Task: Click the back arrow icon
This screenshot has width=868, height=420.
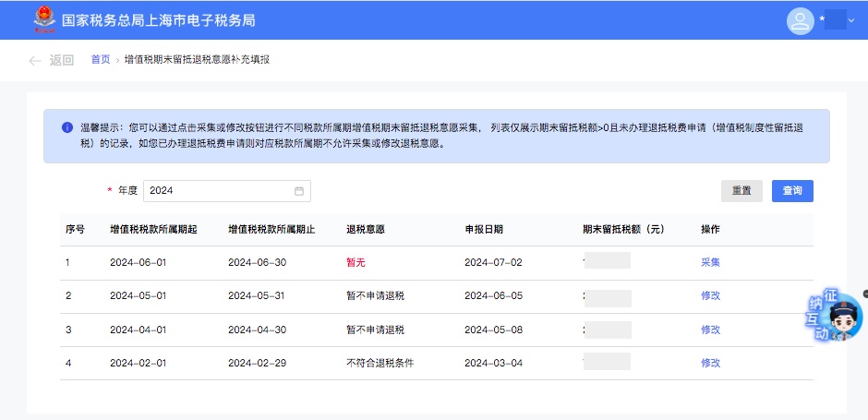Action: point(35,60)
